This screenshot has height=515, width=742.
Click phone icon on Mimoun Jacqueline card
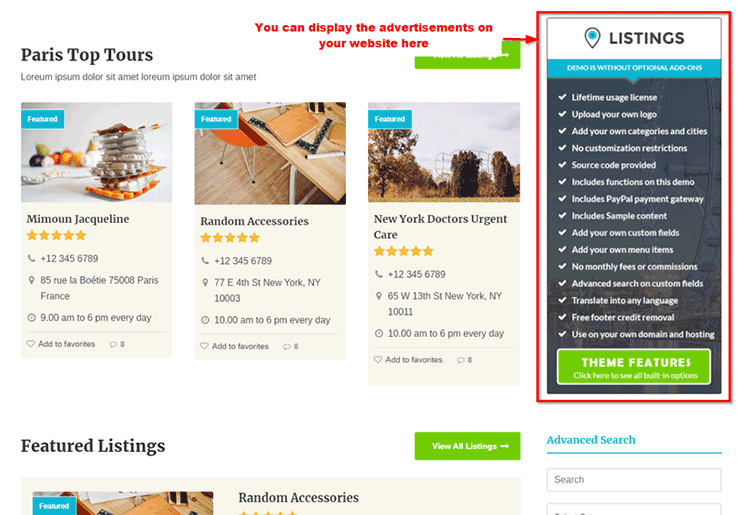(x=31, y=258)
